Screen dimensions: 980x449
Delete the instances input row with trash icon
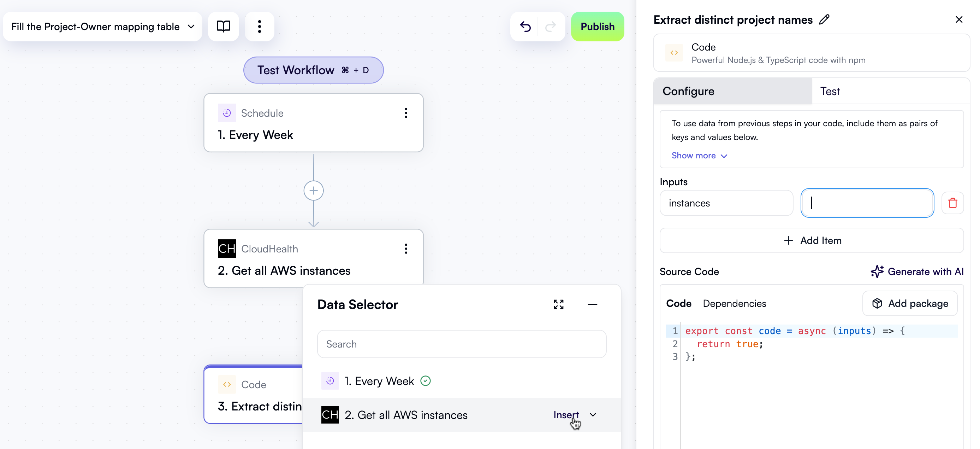952,203
